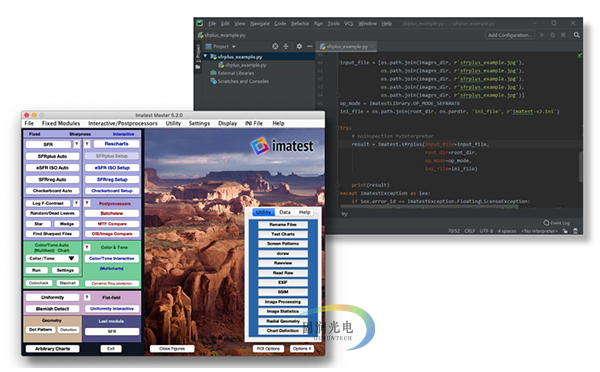This screenshot has height=372, width=600.
Task: Open PyCharm Refactor menu
Action: click(300, 23)
